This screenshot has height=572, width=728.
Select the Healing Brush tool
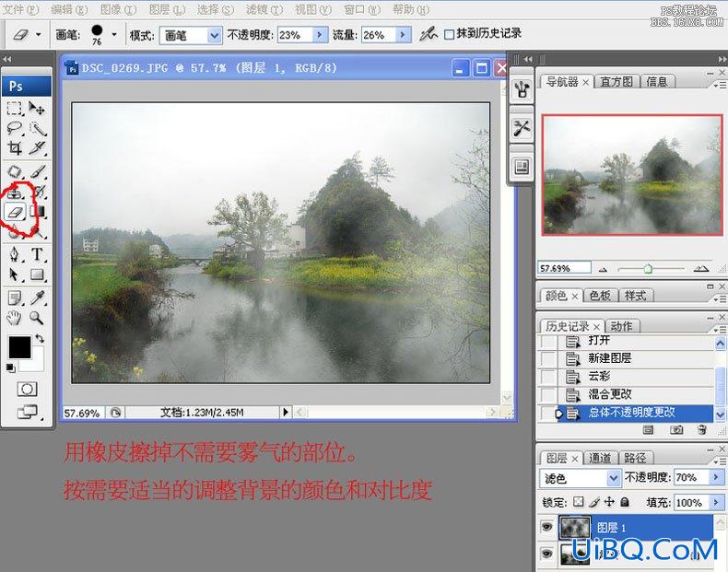tap(15, 171)
